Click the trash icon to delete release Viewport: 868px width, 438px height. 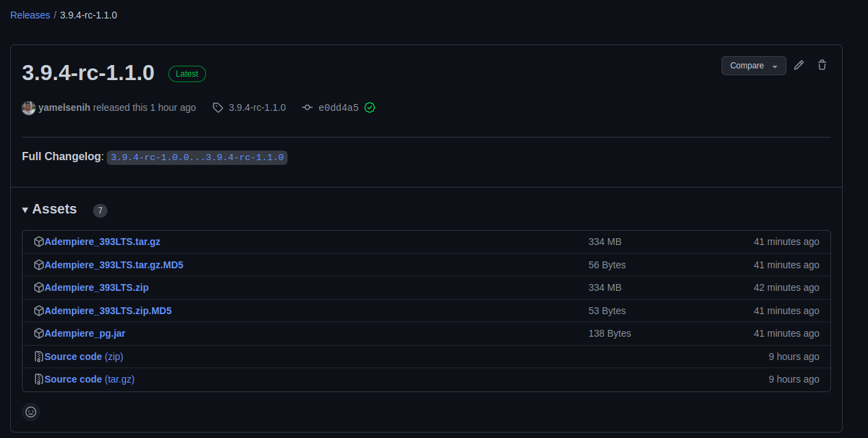pos(821,64)
